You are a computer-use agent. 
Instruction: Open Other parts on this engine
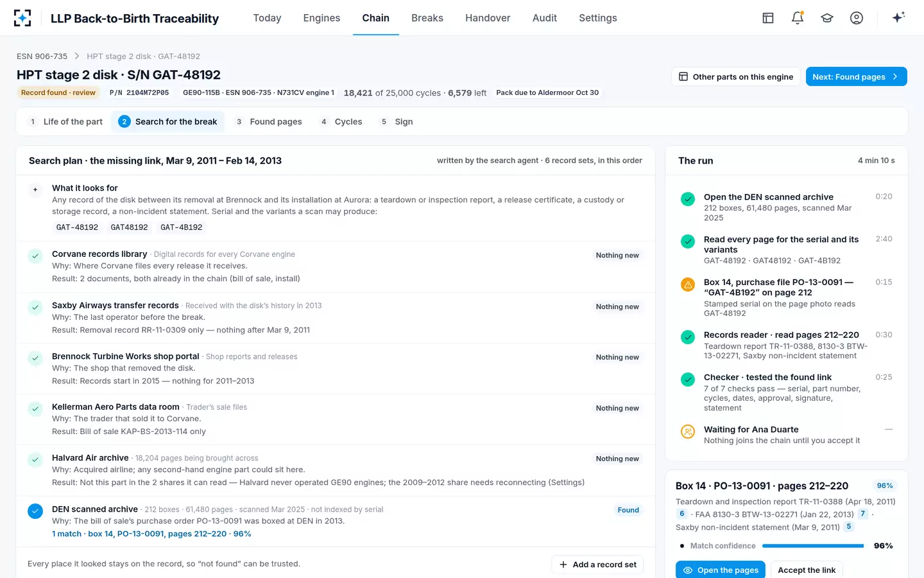[x=736, y=76]
